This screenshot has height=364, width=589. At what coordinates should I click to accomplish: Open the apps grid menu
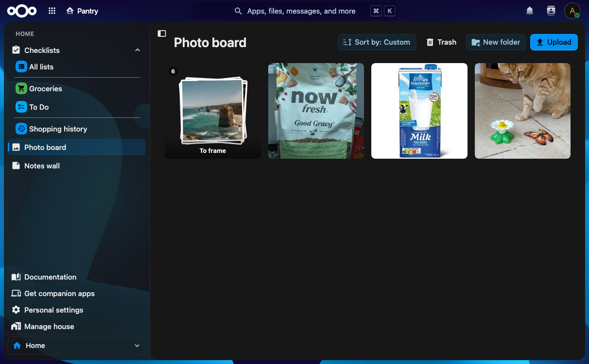click(x=52, y=11)
